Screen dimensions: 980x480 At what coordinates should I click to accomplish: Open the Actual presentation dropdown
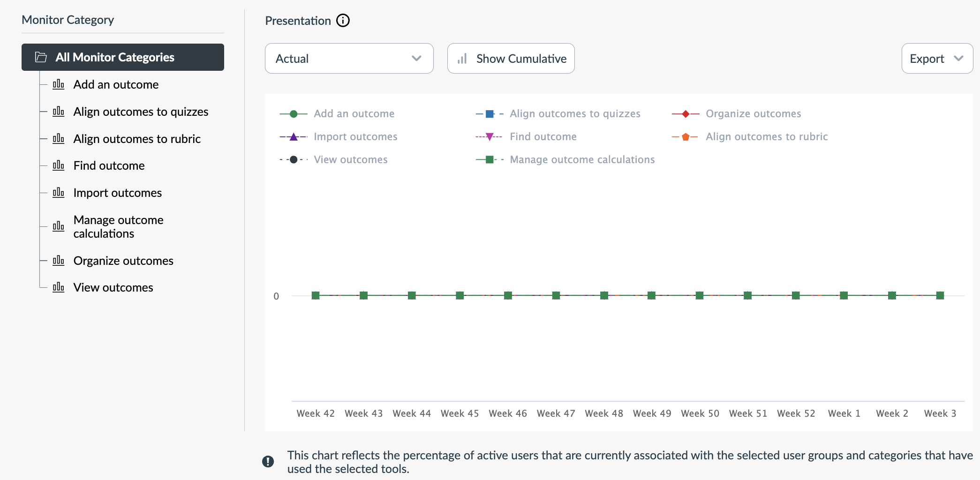[349, 59]
